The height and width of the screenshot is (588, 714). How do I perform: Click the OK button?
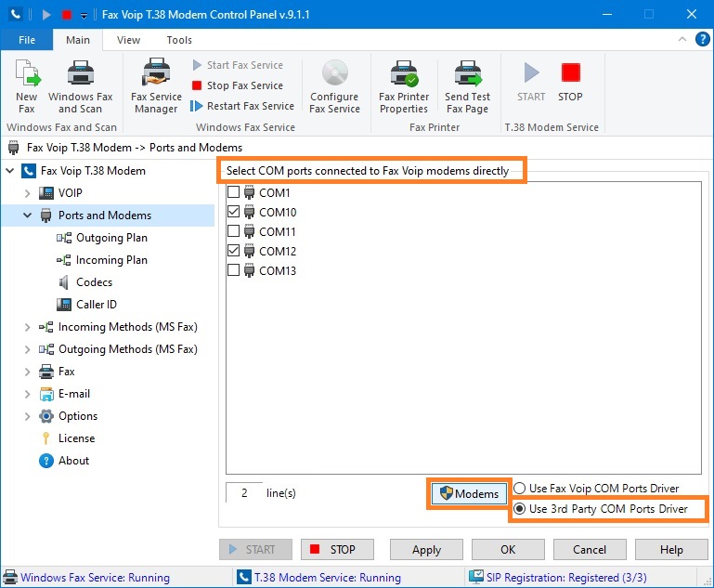508,550
